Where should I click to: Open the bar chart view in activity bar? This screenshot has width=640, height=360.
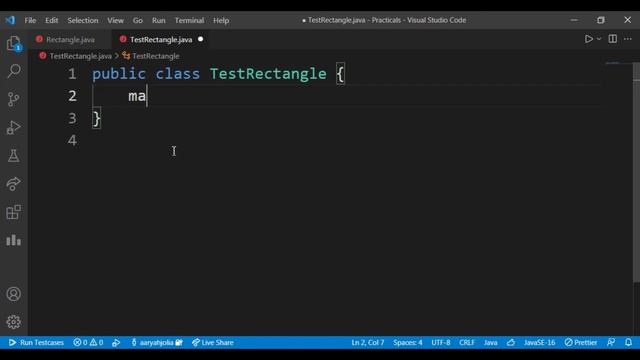(x=13, y=240)
